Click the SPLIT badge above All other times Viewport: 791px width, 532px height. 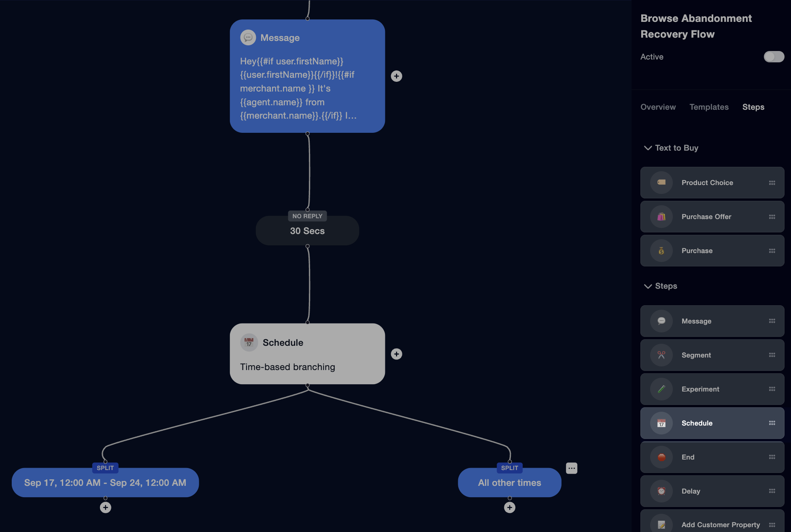[509, 468]
